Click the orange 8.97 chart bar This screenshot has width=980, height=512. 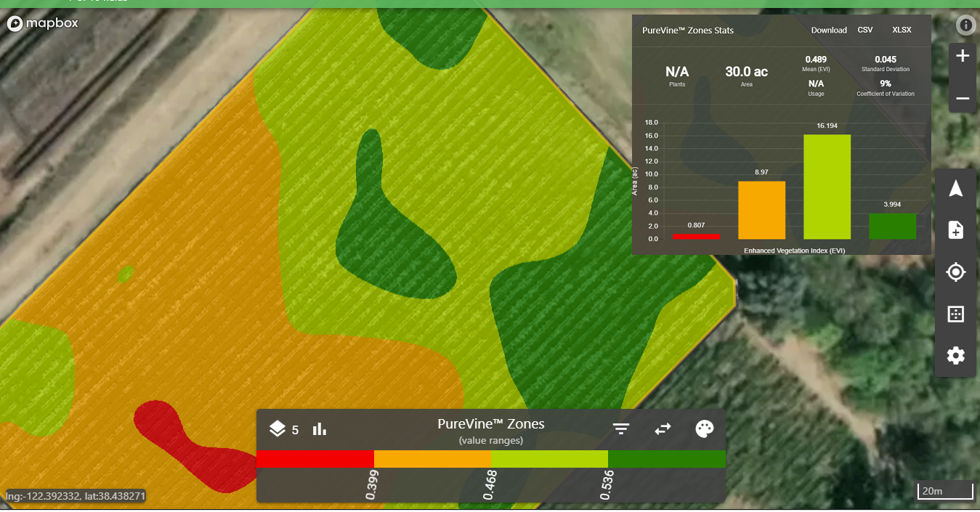point(761,210)
